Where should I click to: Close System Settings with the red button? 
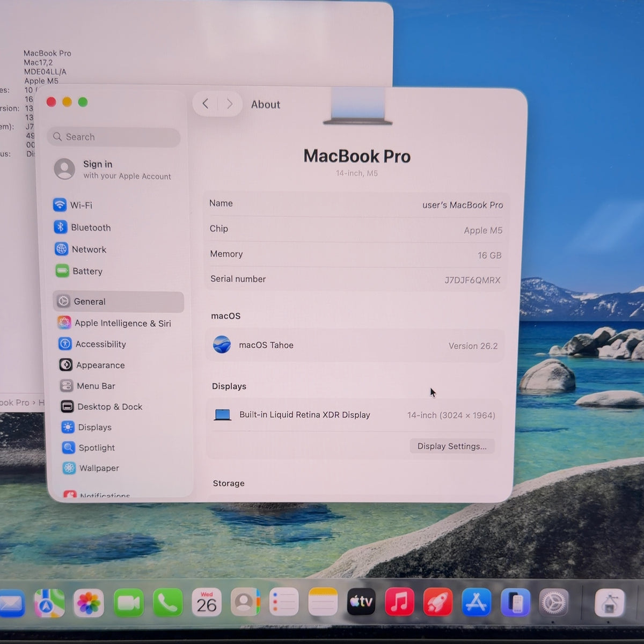pos(52,102)
